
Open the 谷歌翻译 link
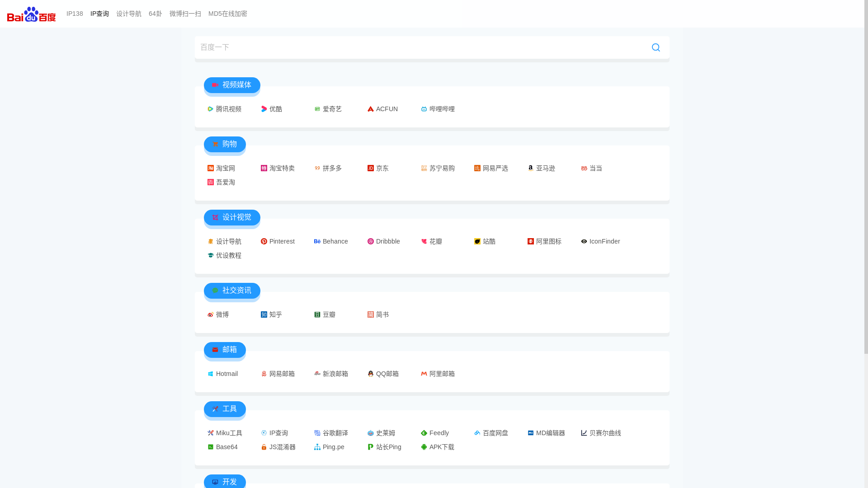point(331,433)
